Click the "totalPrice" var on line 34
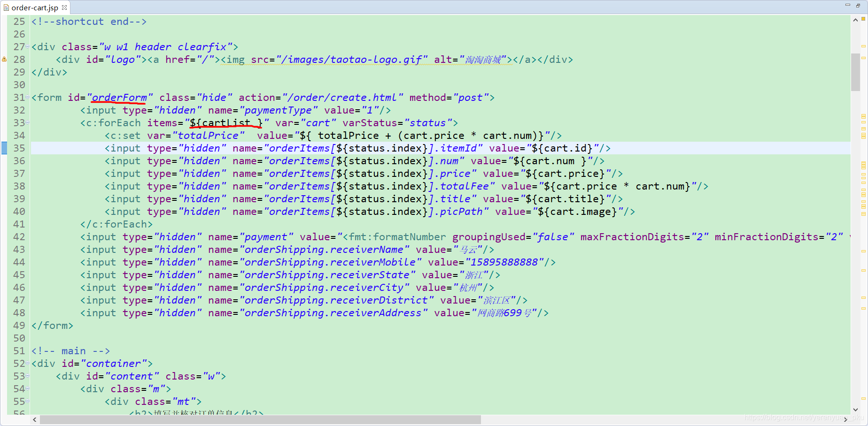Screen dimensions: 868x426 (208, 136)
